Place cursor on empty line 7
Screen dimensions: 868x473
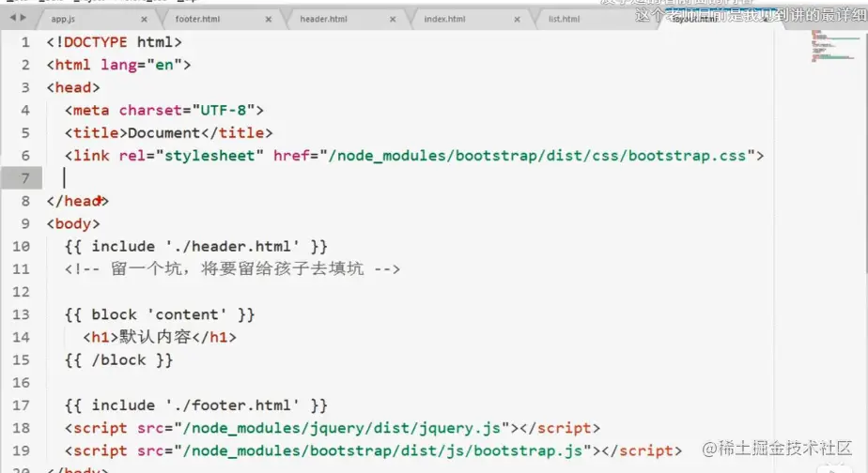click(410, 178)
